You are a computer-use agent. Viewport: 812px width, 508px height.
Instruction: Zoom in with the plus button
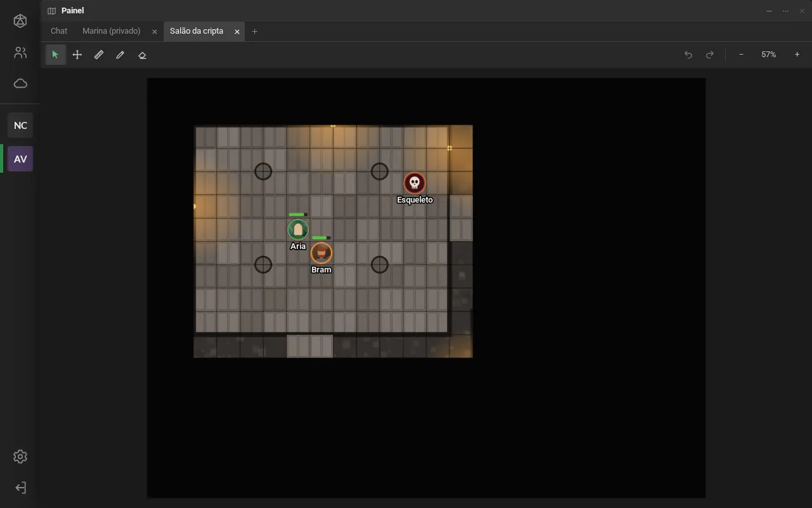(x=797, y=55)
